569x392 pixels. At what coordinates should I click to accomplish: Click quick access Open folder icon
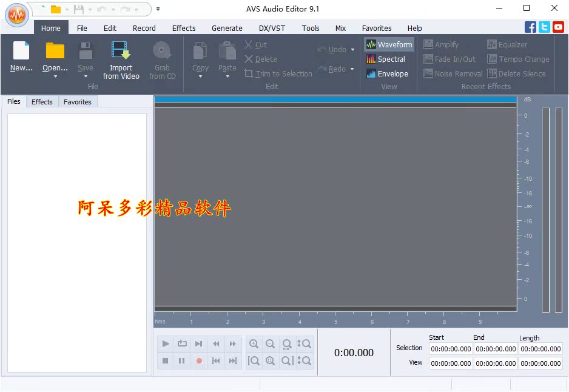(56, 9)
